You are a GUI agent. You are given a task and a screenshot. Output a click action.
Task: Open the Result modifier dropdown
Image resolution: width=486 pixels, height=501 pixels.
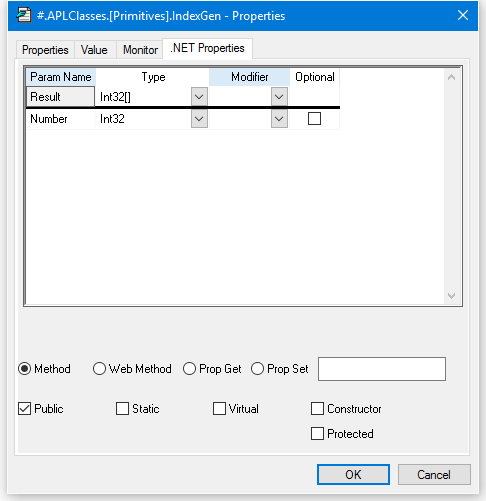click(279, 97)
